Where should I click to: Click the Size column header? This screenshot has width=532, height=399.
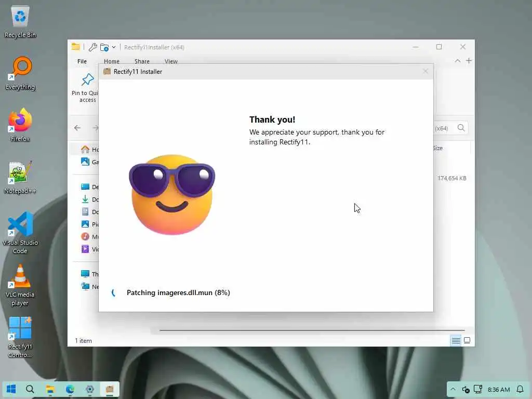[x=438, y=148]
